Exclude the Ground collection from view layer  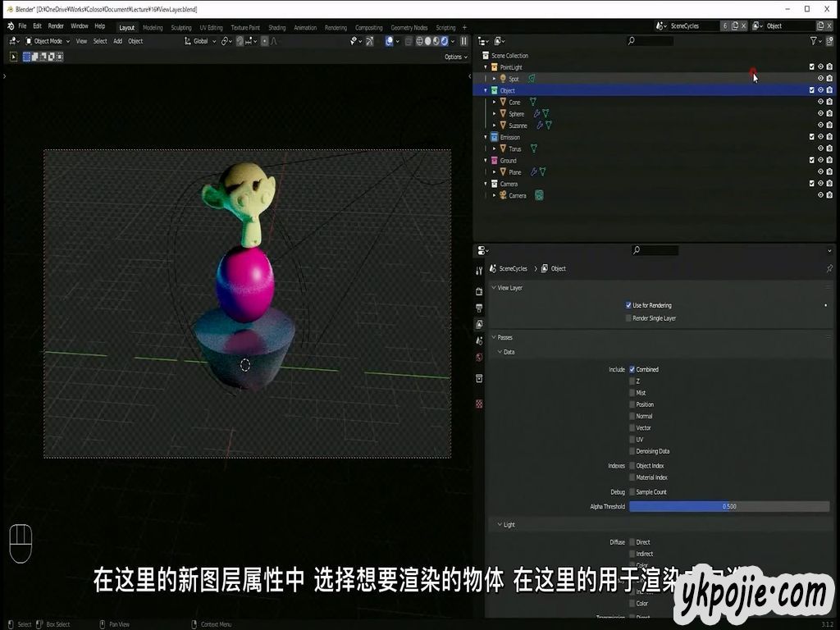[x=811, y=160]
